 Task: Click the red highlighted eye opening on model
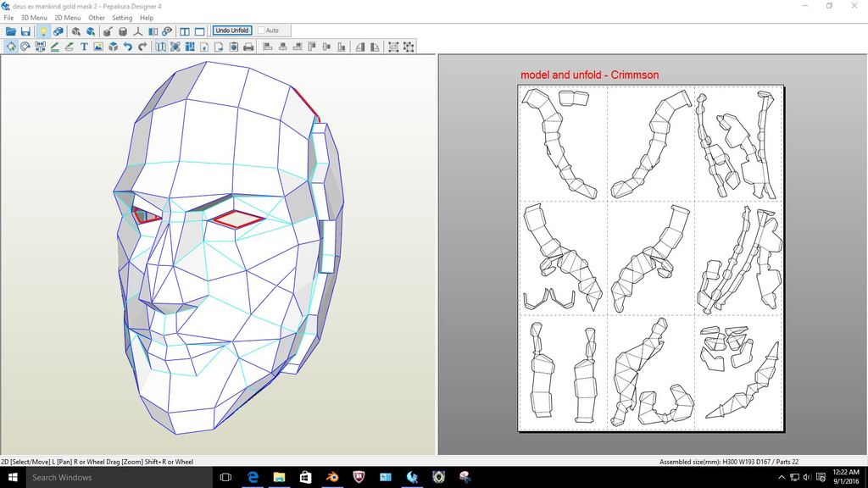[x=238, y=219]
